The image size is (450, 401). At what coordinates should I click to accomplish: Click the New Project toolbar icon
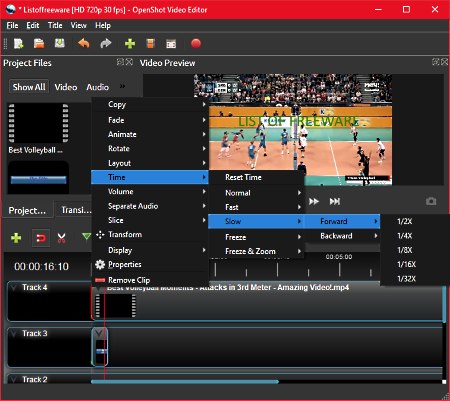(19, 44)
